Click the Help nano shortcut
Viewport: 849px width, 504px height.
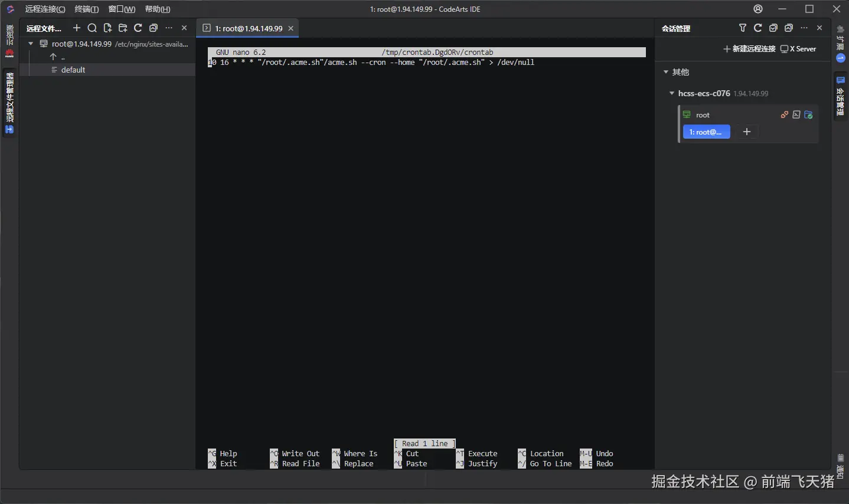pos(222,453)
